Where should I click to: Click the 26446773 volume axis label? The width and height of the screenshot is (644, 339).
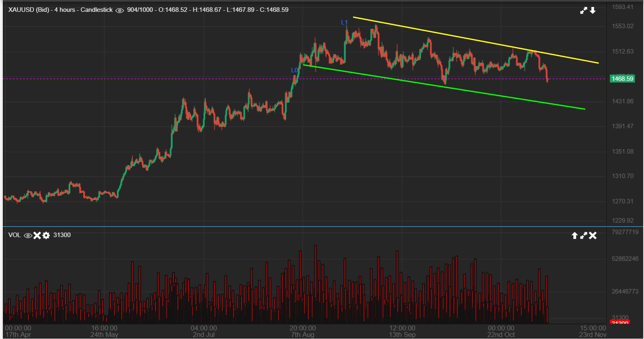[625, 291]
